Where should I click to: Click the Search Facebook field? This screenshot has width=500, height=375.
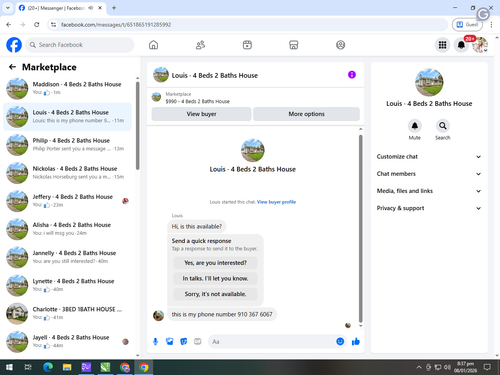click(80, 45)
